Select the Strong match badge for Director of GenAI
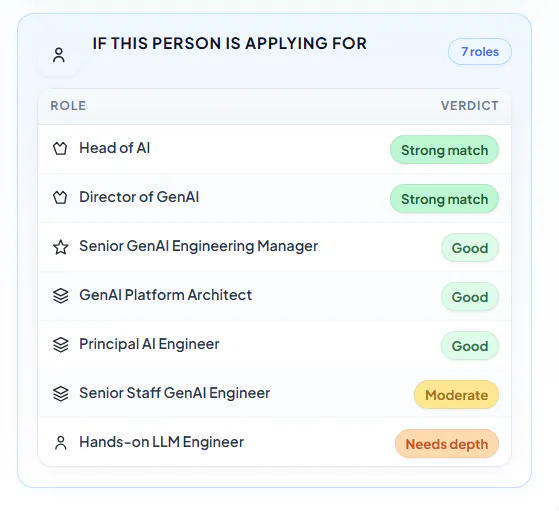This screenshot has height=511, width=559. (x=444, y=199)
